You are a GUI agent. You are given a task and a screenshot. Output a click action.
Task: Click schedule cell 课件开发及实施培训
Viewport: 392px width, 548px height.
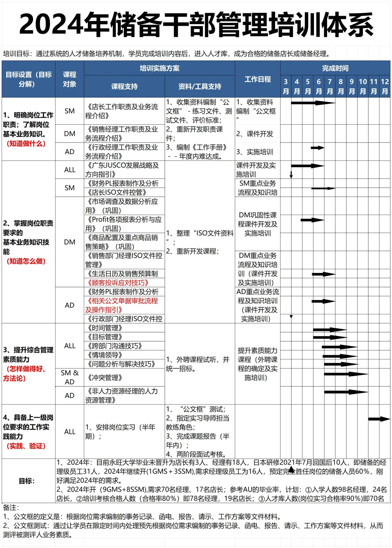coord(258,170)
